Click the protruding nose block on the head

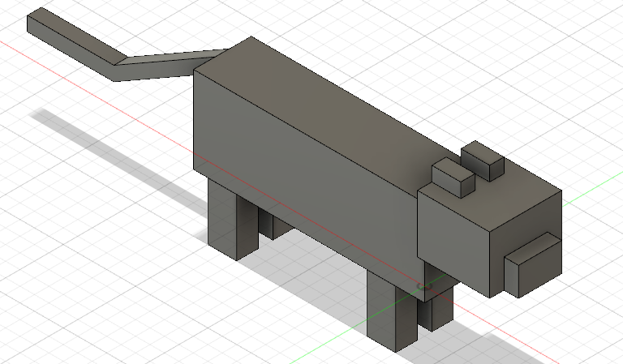[533, 264]
